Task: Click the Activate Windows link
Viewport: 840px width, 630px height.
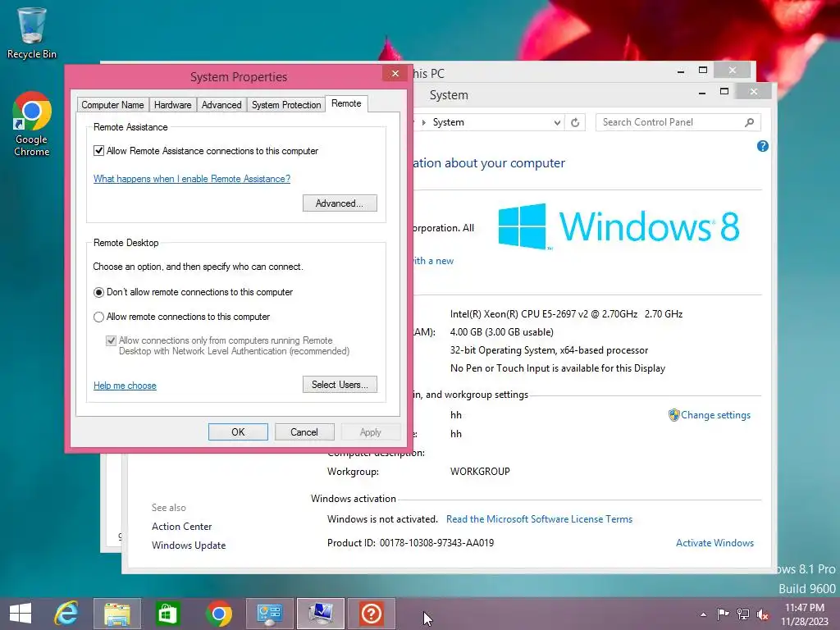Action: (x=714, y=543)
